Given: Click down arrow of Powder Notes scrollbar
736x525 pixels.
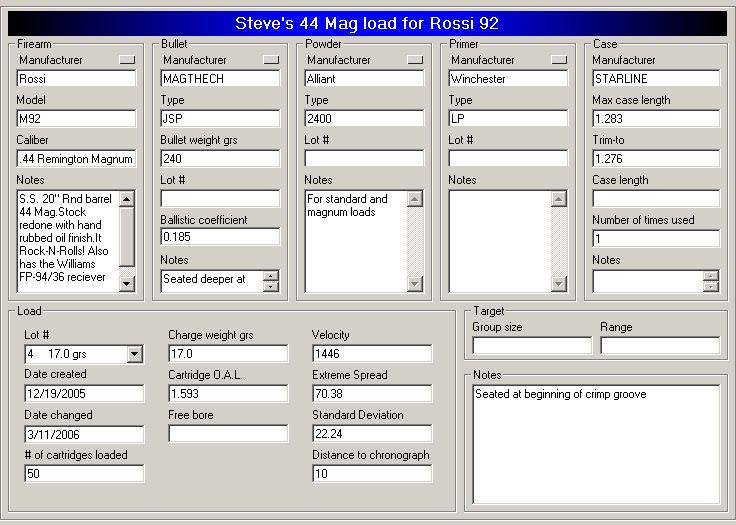Looking at the screenshot, I should 415,283.
